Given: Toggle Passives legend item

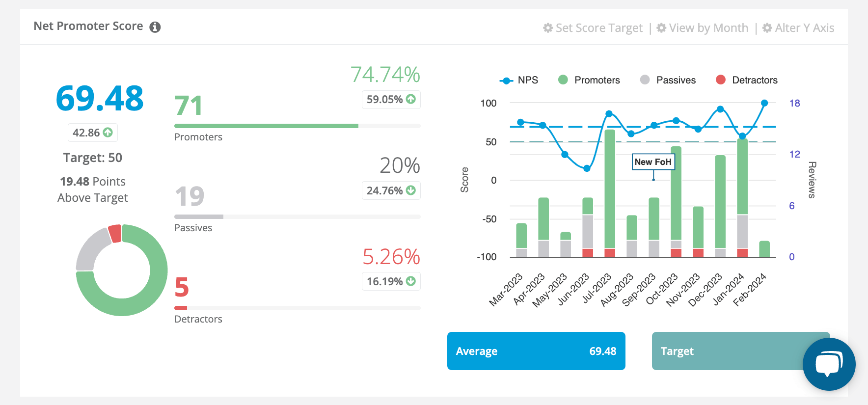Looking at the screenshot, I should [x=668, y=80].
